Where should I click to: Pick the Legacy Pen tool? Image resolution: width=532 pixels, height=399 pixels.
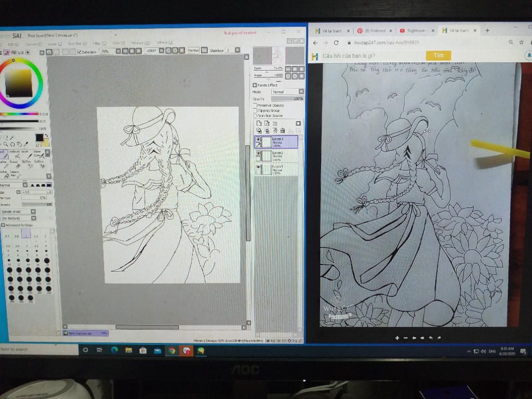click(x=16, y=175)
